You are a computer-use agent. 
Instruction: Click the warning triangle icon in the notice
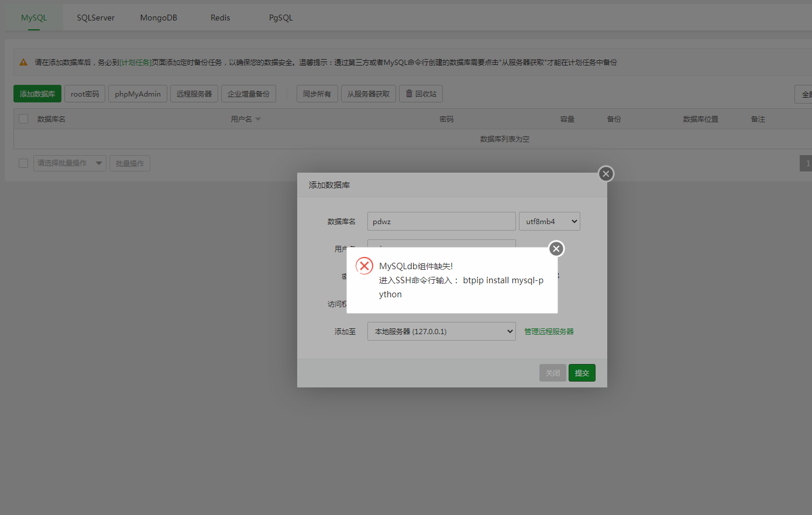click(23, 62)
